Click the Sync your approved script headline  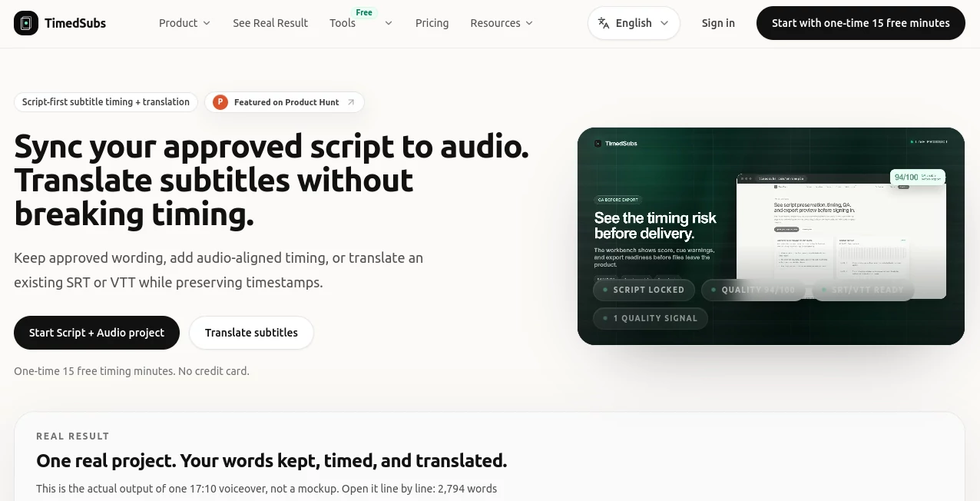pos(271,181)
